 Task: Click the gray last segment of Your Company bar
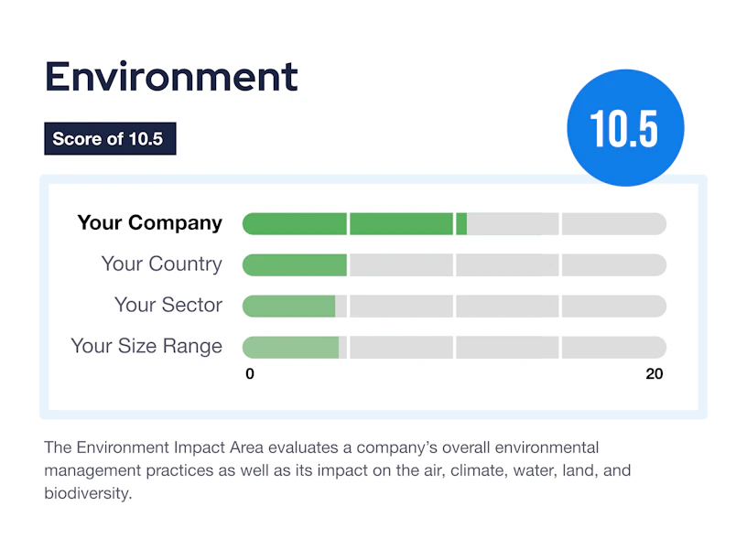tap(614, 224)
